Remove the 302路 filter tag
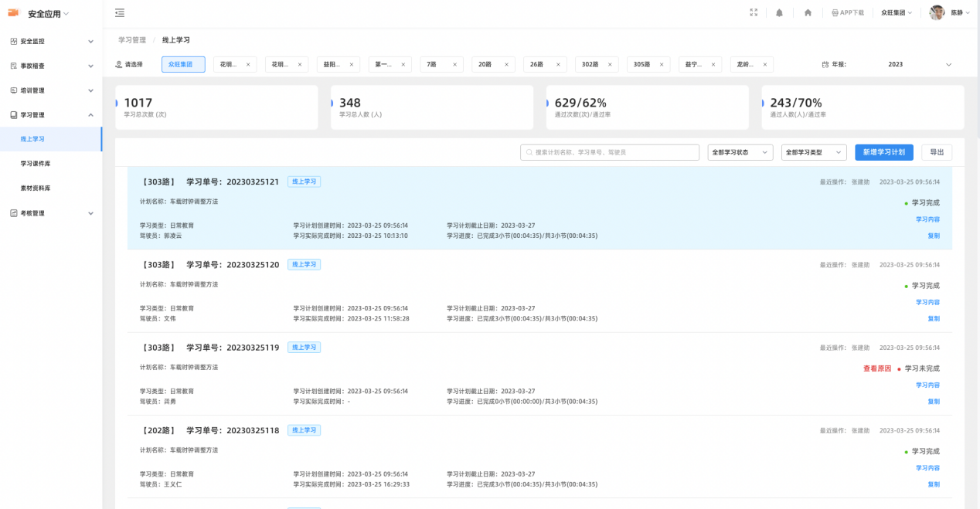 click(x=609, y=65)
